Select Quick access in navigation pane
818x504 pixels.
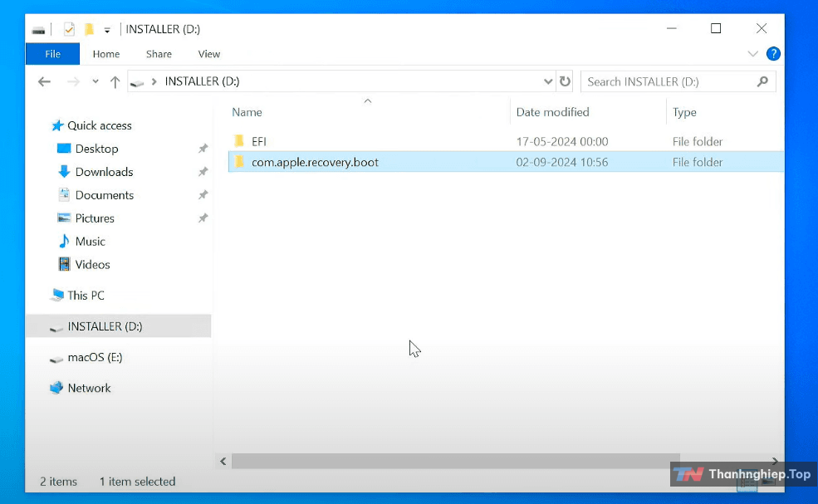pos(99,125)
